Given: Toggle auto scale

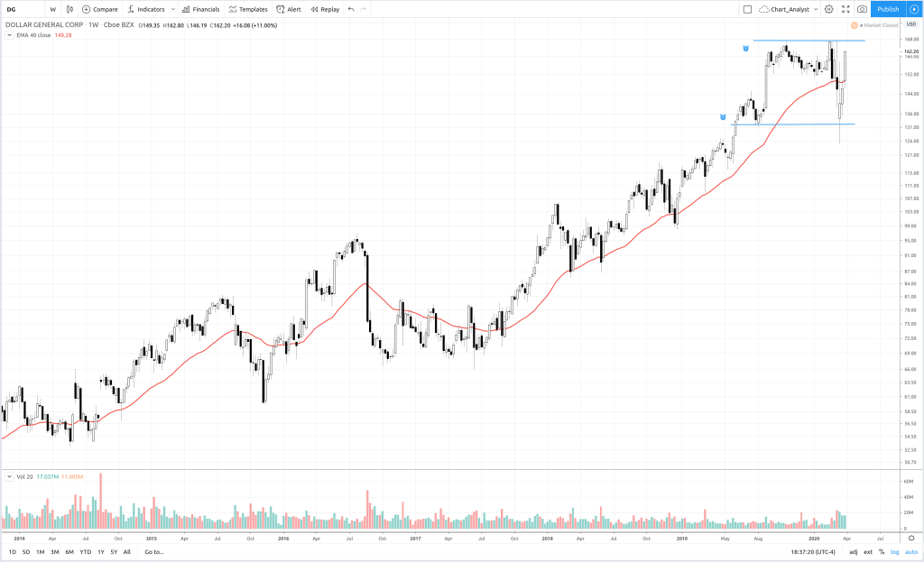Looking at the screenshot, I should [x=911, y=551].
